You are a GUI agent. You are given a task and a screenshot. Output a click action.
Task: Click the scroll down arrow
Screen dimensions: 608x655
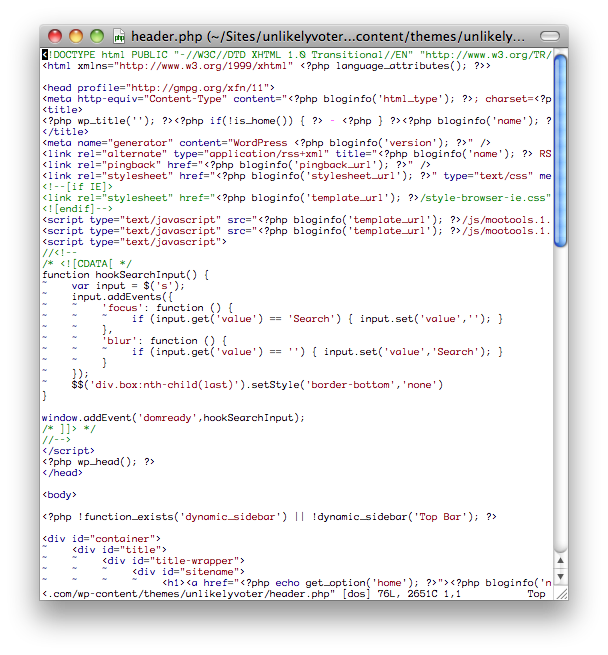point(560,577)
